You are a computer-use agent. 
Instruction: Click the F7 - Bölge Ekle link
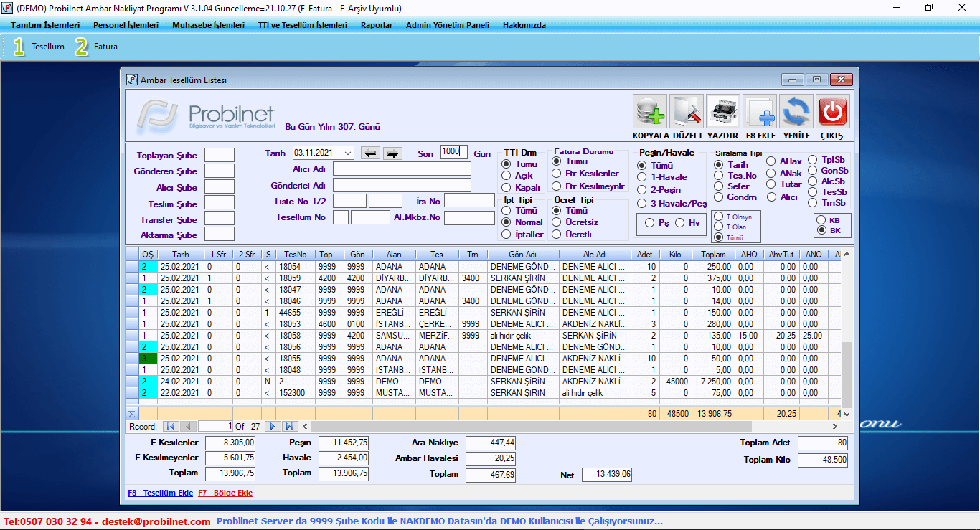point(225,493)
